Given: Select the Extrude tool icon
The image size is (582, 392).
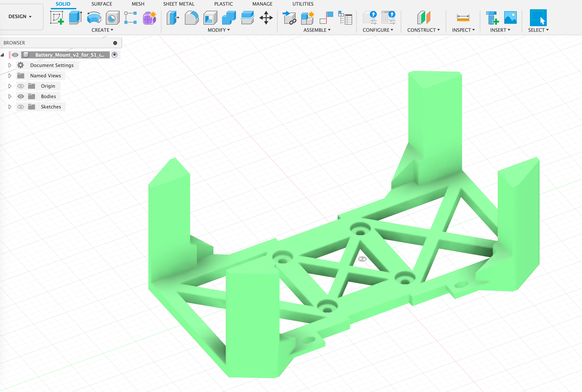Looking at the screenshot, I should (75, 18).
